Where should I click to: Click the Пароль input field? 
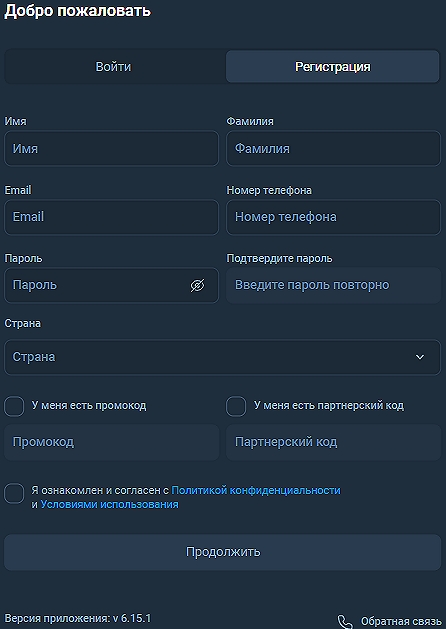click(112, 285)
